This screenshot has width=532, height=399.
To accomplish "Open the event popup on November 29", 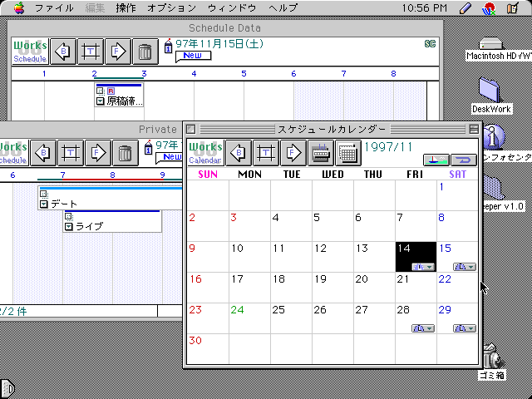I will click(465, 328).
